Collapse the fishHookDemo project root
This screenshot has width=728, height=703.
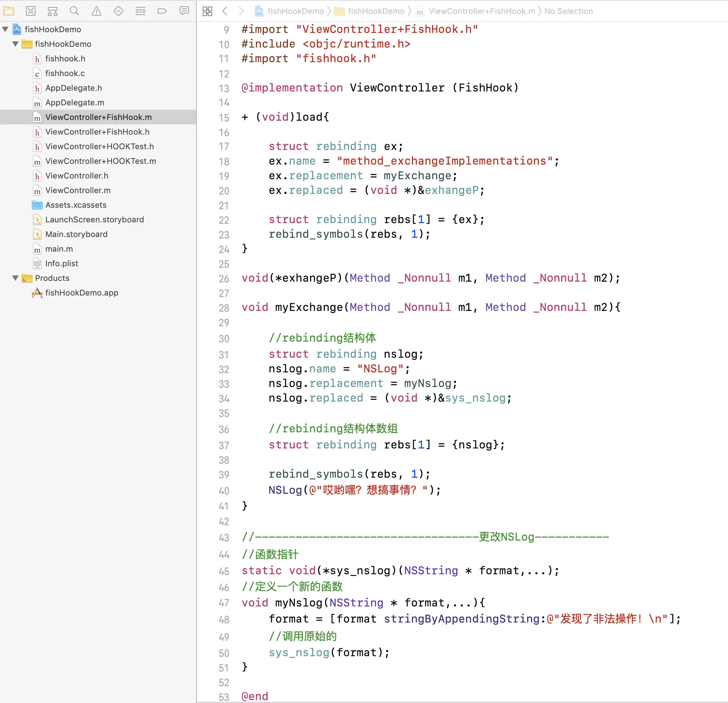[5, 29]
